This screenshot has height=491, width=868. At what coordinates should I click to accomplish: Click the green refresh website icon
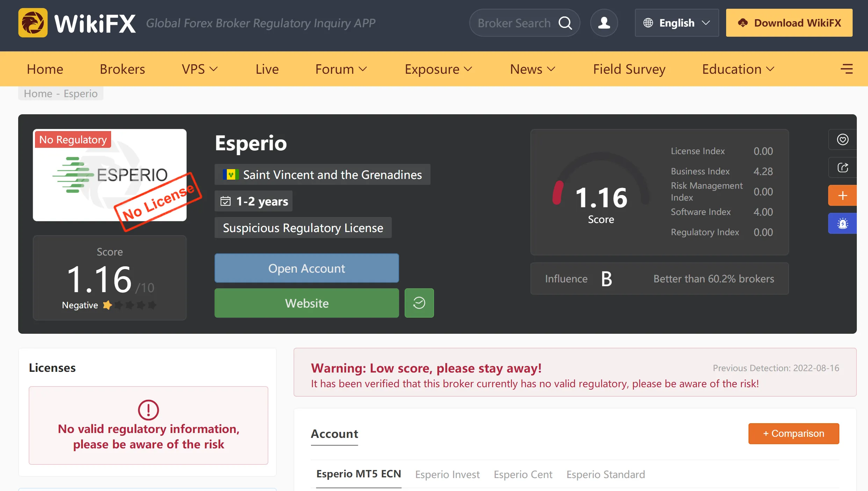(x=419, y=303)
